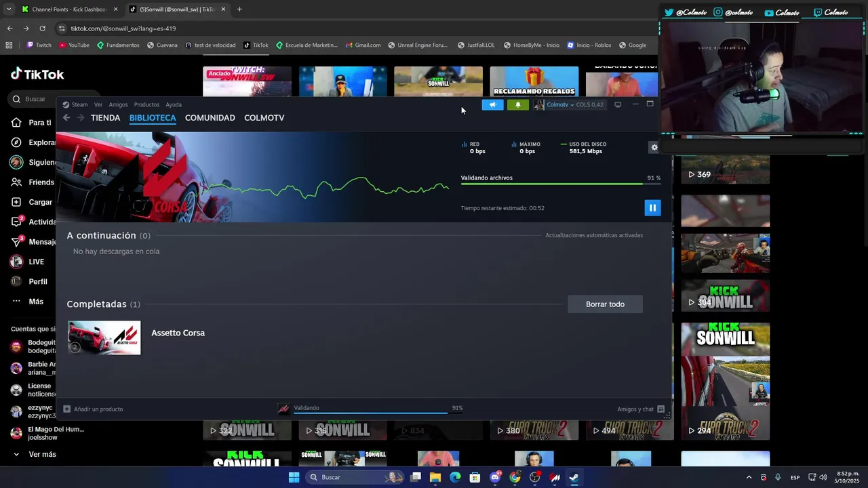
Task: Click the RED network speed statistic
Action: click(474, 148)
